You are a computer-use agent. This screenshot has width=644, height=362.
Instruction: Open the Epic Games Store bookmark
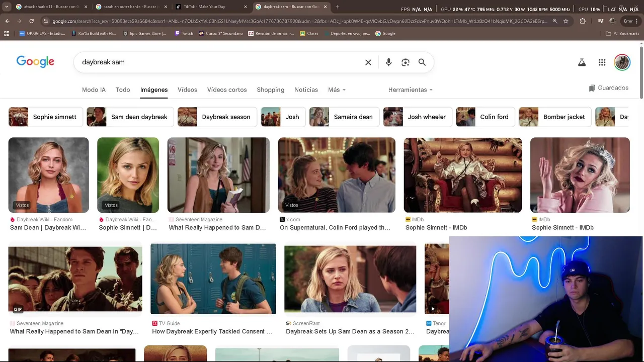click(145, 34)
